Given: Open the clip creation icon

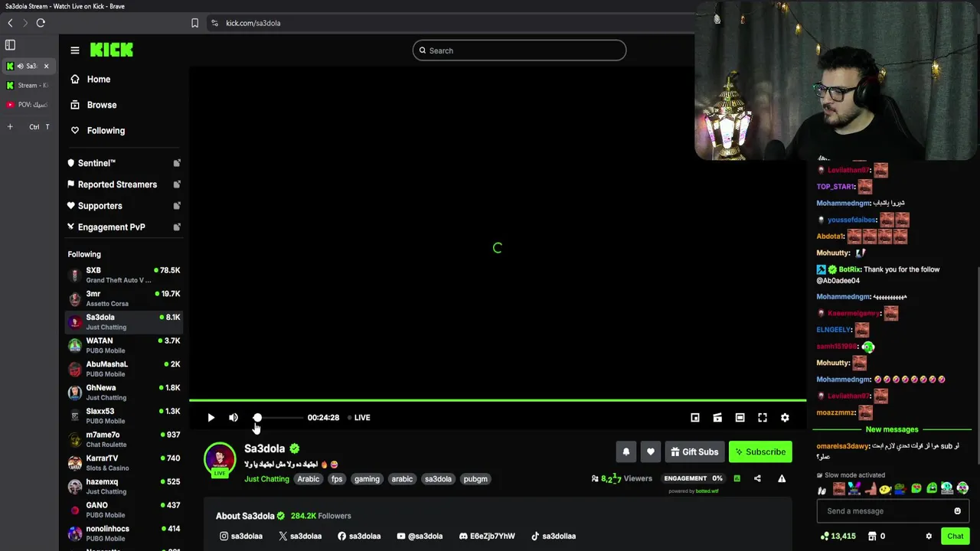Looking at the screenshot, I should (x=717, y=418).
